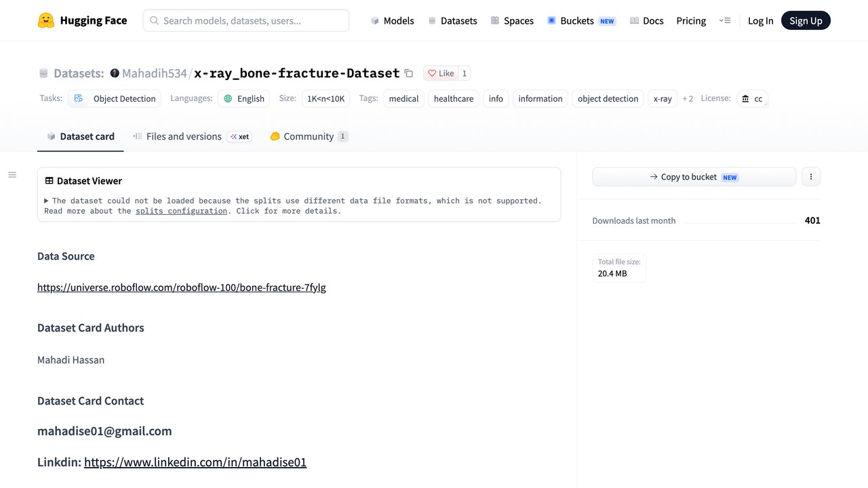868x488 pixels.
Task: Click the Datasets breadcrumb icon
Action: pos(43,73)
